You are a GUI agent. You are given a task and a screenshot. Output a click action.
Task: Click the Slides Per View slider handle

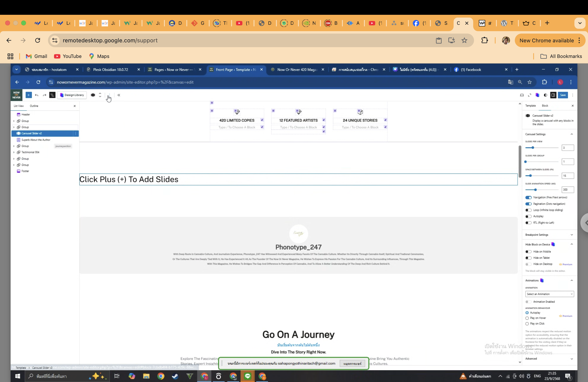pyautogui.click(x=533, y=148)
